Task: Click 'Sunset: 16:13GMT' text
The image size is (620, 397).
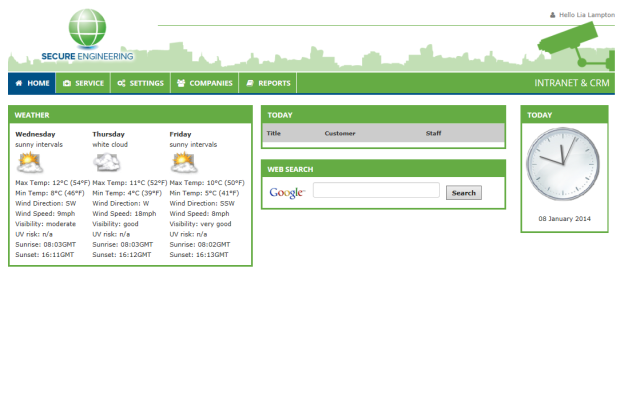Action: 198,255
